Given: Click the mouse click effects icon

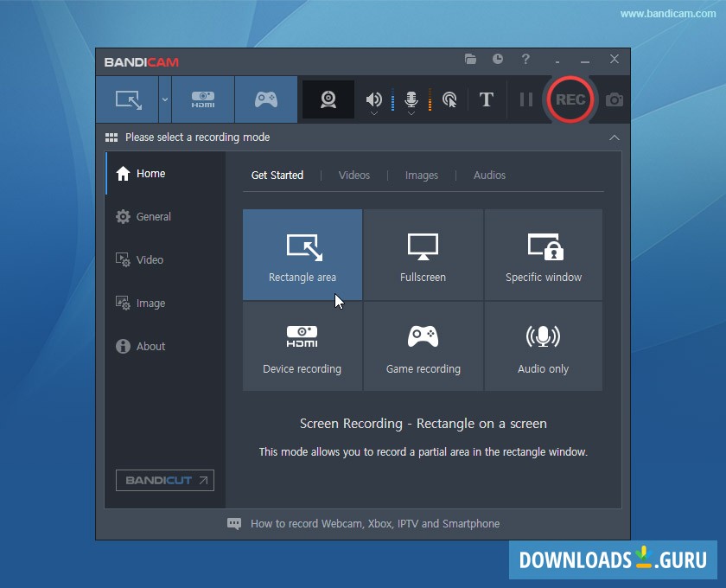Looking at the screenshot, I should pos(449,99).
